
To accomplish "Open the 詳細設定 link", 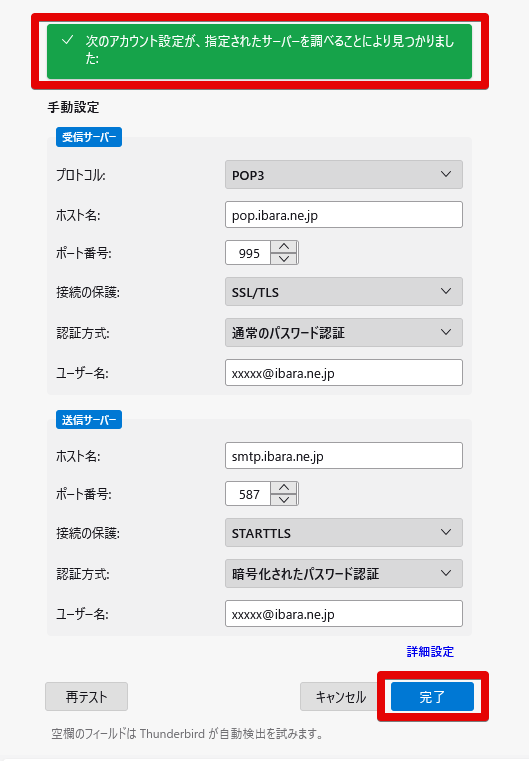I will click(x=430, y=651).
